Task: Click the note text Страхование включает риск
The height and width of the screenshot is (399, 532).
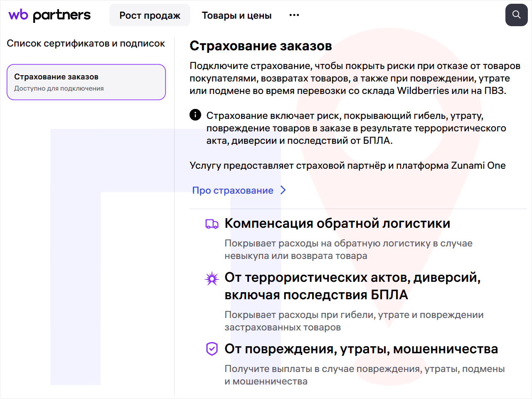Action: (x=356, y=128)
